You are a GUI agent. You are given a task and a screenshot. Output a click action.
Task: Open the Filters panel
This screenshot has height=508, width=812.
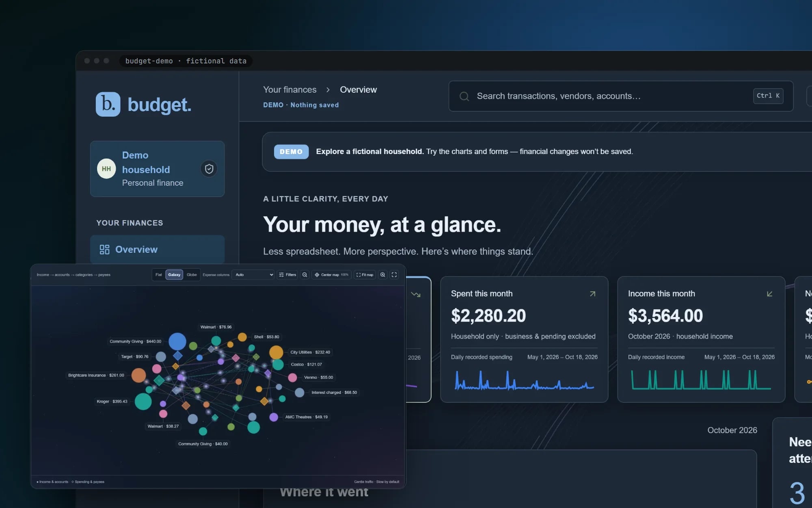287,275
